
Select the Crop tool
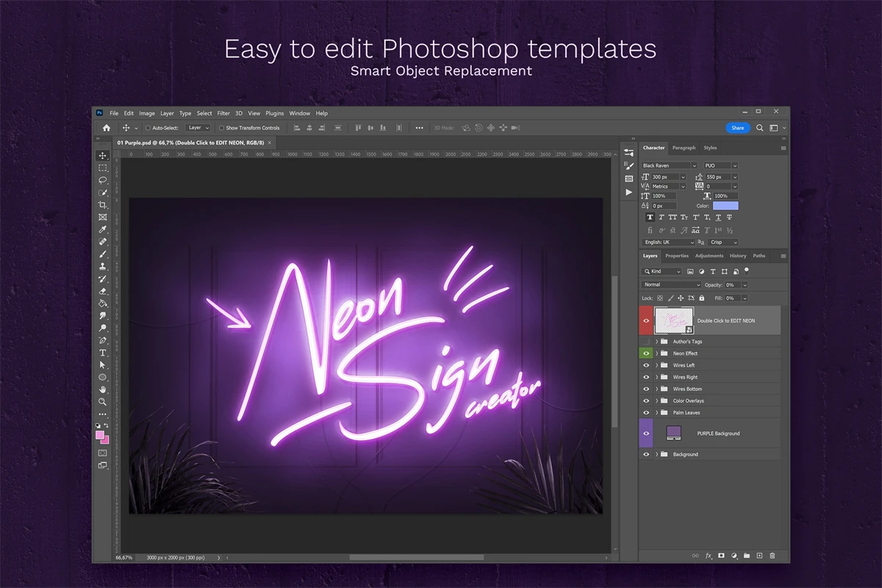103,205
